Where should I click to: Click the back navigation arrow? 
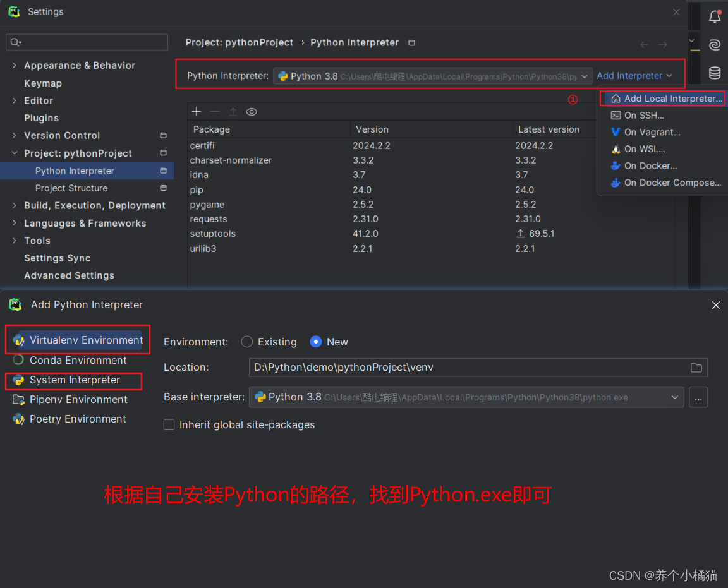point(645,45)
